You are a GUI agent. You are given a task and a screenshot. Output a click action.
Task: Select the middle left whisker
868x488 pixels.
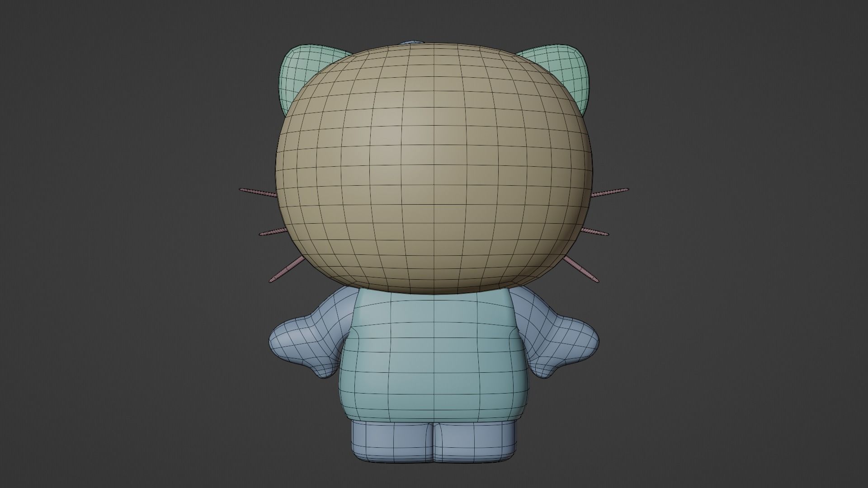pyautogui.click(x=274, y=232)
